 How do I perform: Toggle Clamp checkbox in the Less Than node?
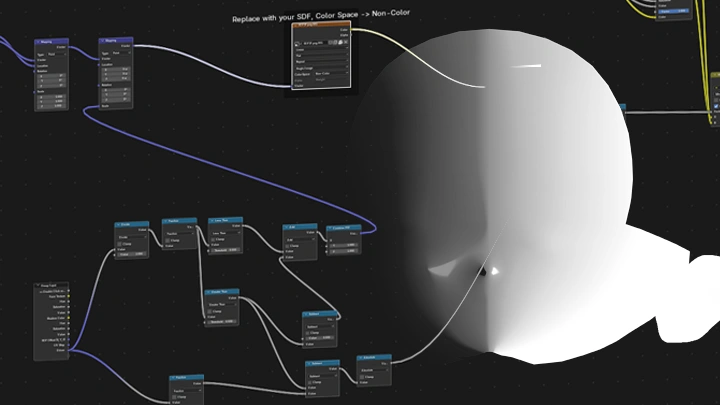click(x=213, y=239)
